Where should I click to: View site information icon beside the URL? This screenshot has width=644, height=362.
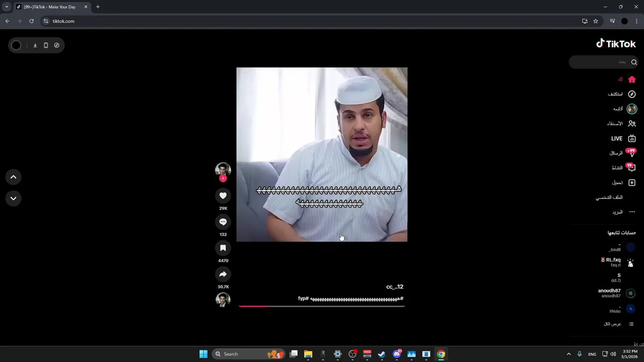46,21
